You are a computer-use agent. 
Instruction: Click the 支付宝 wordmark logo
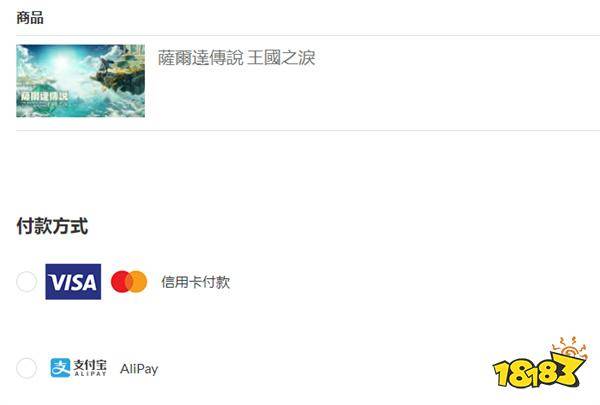click(x=90, y=368)
